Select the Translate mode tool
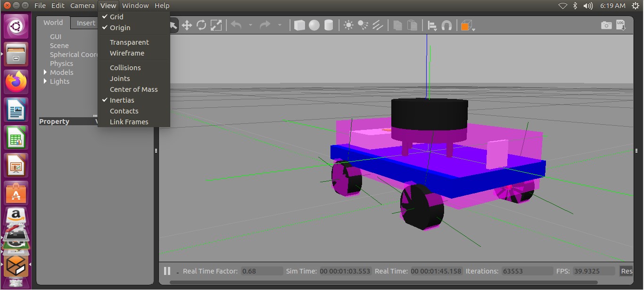Screen dimensions: 644x290 (187, 25)
